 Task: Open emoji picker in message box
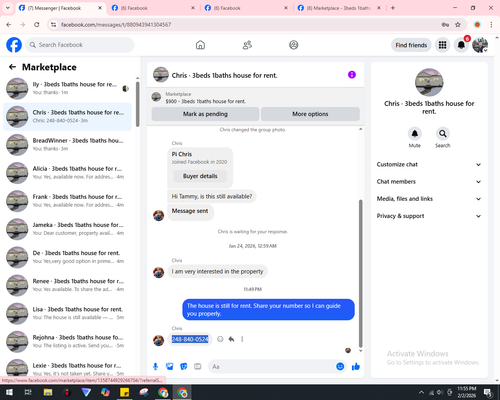click(340, 367)
